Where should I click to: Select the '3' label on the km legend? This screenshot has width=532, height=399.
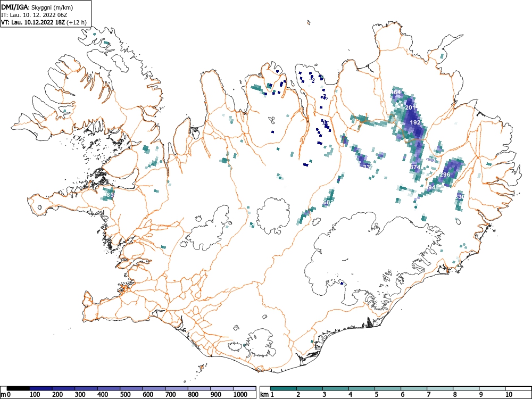[x=325, y=395]
